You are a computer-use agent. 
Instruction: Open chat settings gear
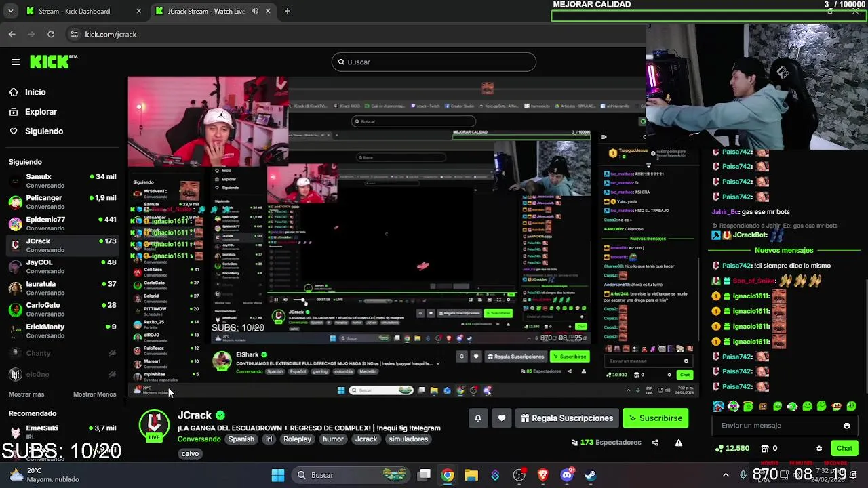click(818, 449)
